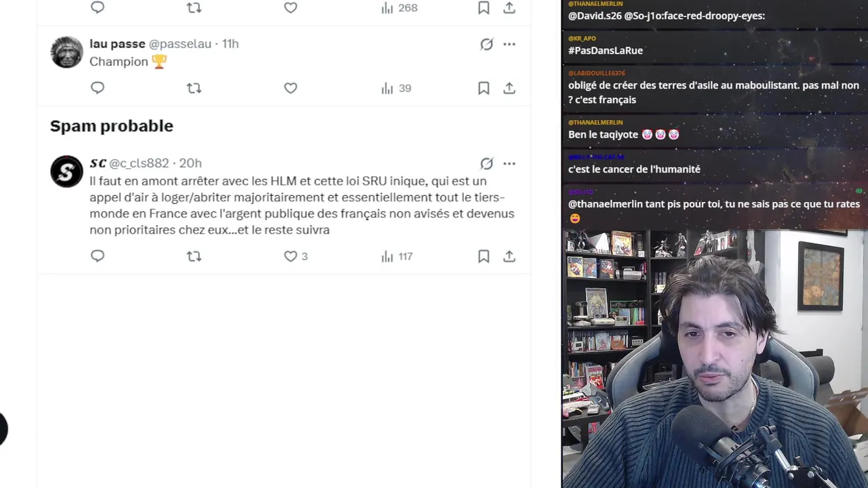Share the top tweet with 268 views
This screenshot has height=488, width=868.
[509, 7]
